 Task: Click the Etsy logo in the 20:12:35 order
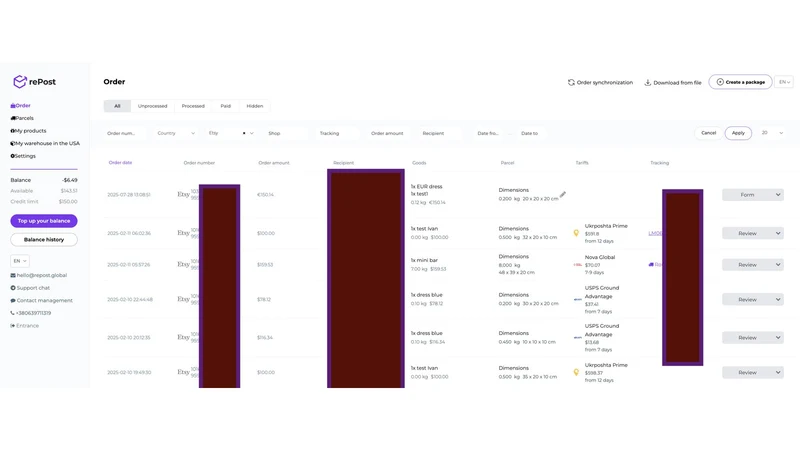click(183, 337)
